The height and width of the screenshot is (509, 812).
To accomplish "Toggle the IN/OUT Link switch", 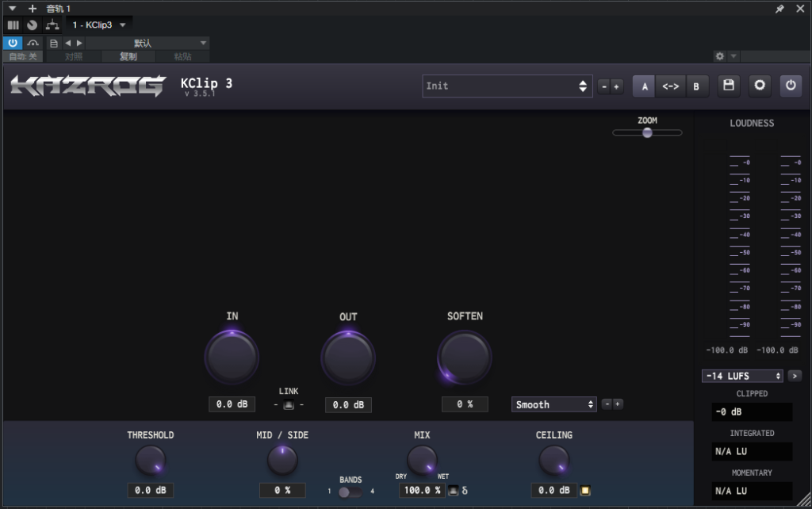I will click(289, 405).
